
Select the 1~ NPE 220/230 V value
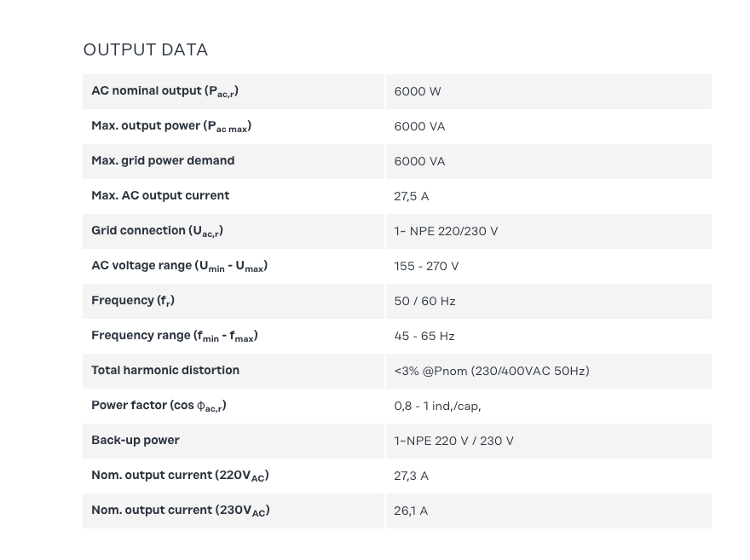coord(446,232)
